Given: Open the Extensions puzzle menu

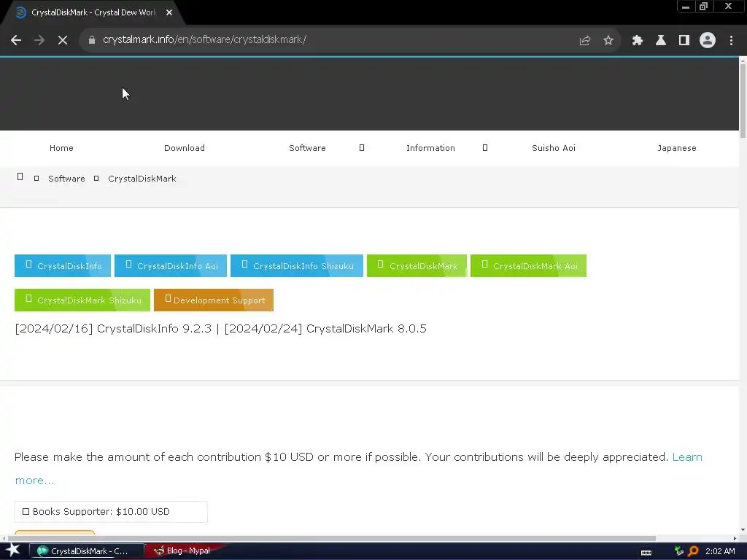Looking at the screenshot, I should (638, 41).
